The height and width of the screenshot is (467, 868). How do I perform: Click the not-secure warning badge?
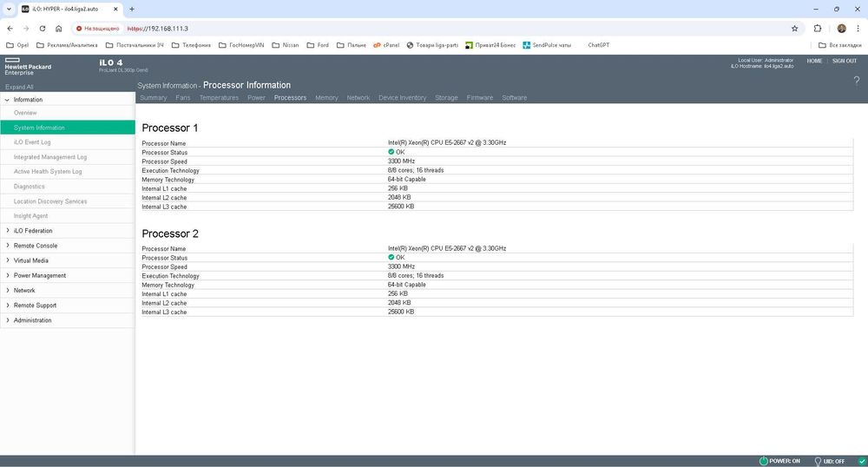coord(97,29)
